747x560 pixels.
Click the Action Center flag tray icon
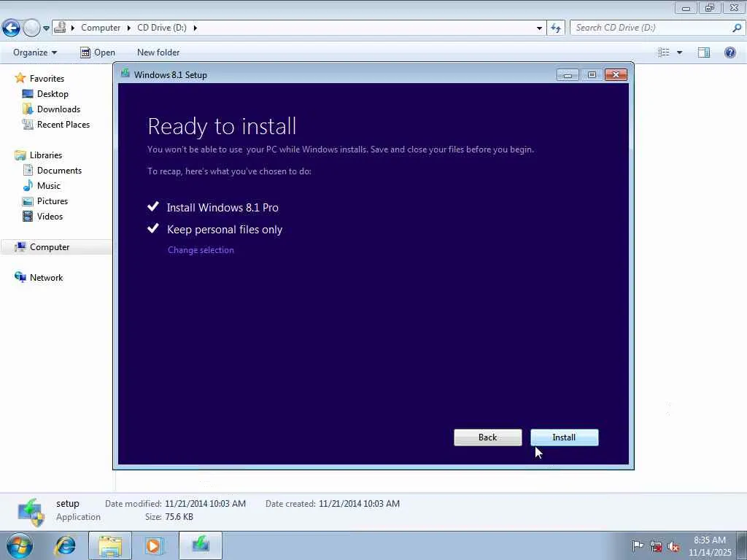[x=638, y=545]
